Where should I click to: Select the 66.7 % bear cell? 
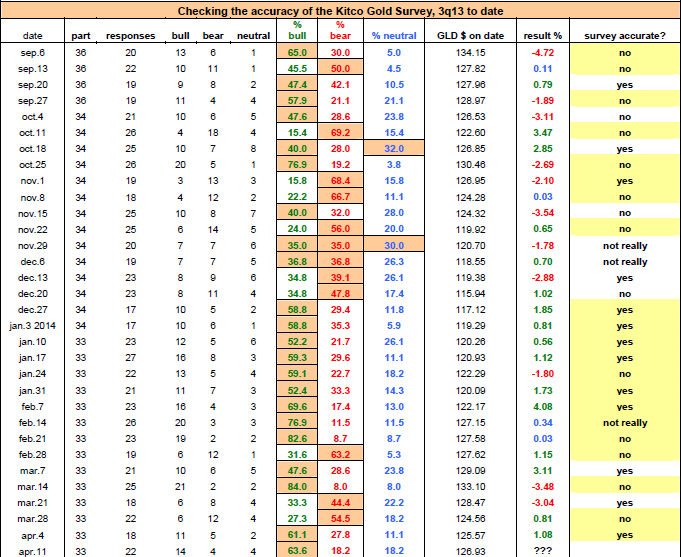(340, 197)
